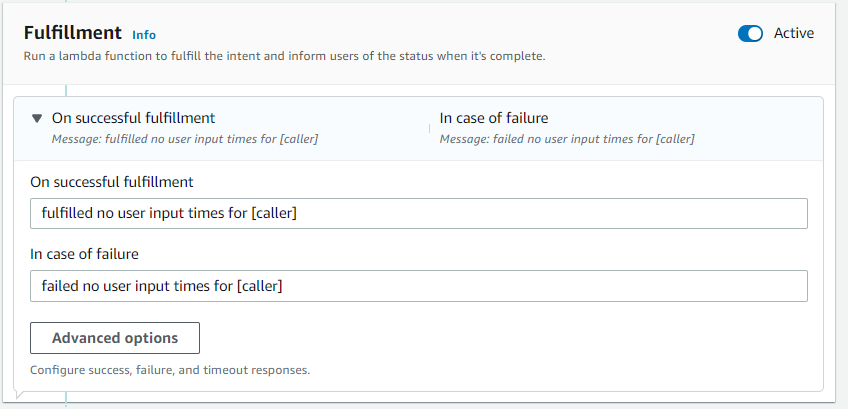Click the failed message summary in header
The height and width of the screenshot is (409, 848).
click(567, 139)
